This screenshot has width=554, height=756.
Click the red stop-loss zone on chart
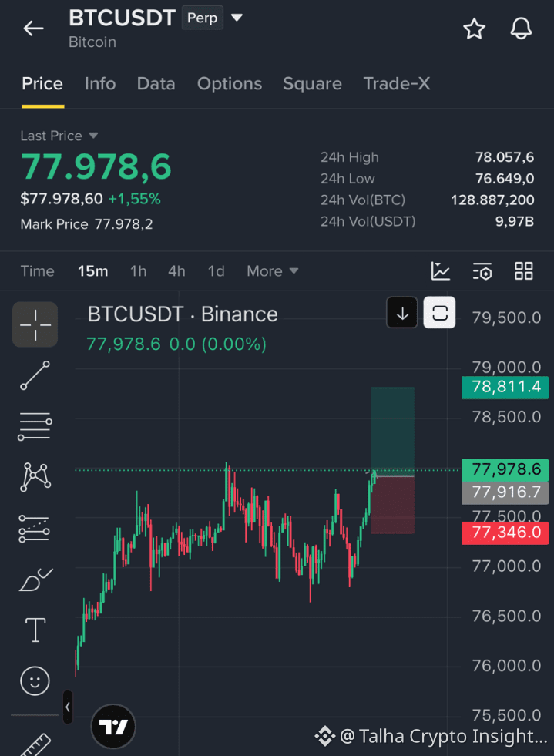[x=392, y=506]
